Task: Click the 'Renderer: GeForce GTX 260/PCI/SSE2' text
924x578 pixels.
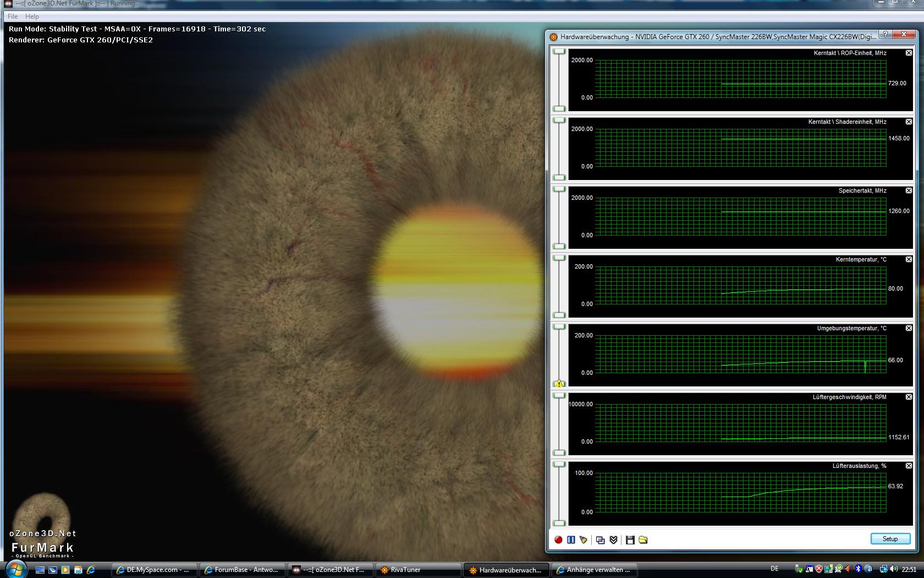Action: 81,40
